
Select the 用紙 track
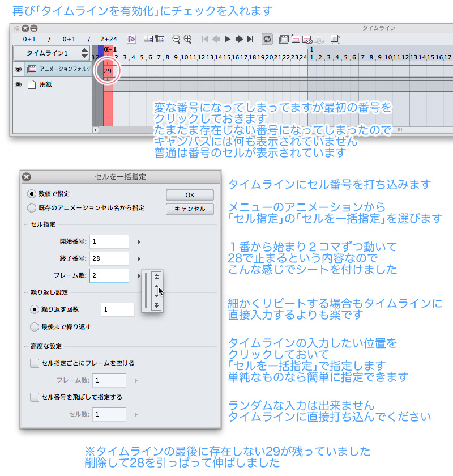tap(58, 84)
